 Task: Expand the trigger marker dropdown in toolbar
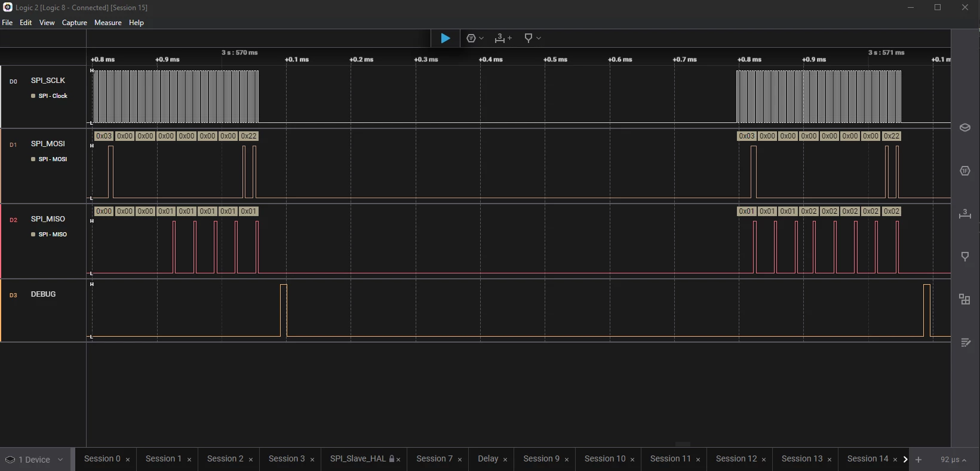[x=532, y=38]
